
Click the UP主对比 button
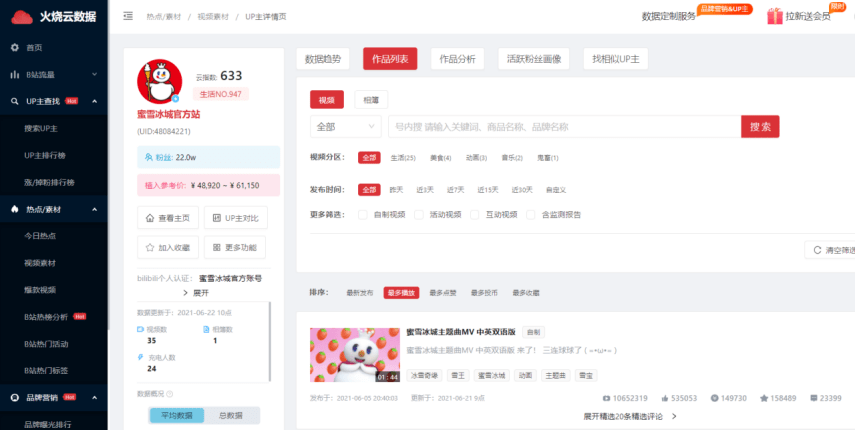(x=235, y=218)
